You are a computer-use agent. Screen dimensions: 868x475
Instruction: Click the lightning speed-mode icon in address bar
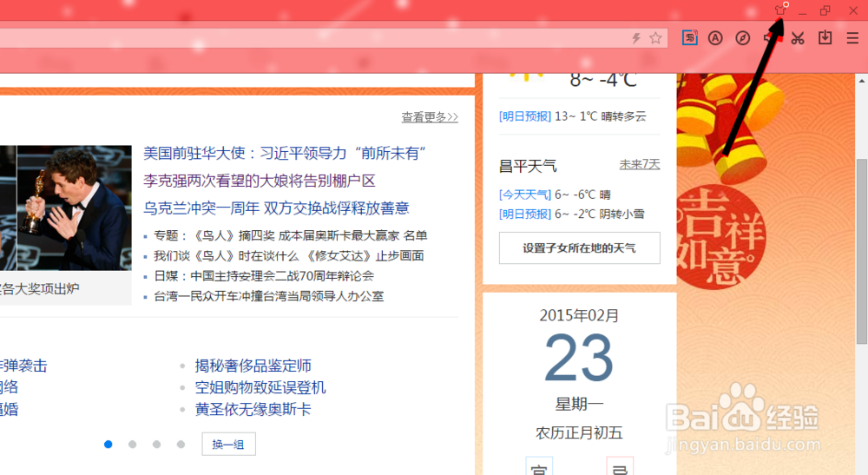click(636, 38)
